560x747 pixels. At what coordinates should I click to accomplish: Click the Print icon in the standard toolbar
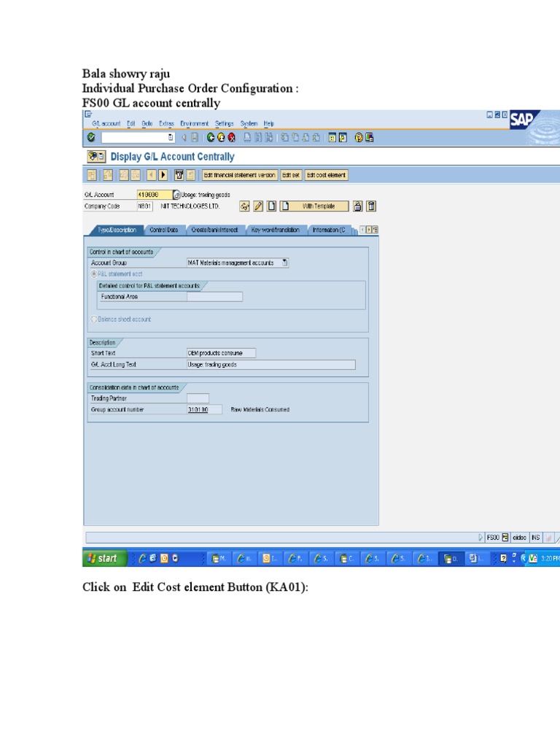[247, 138]
